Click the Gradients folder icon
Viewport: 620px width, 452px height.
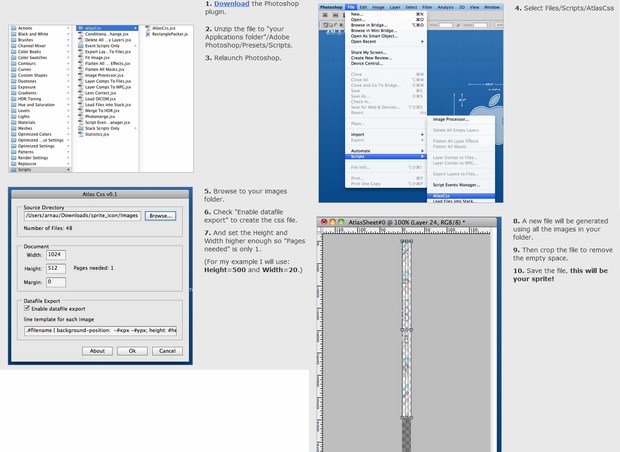[14, 93]
